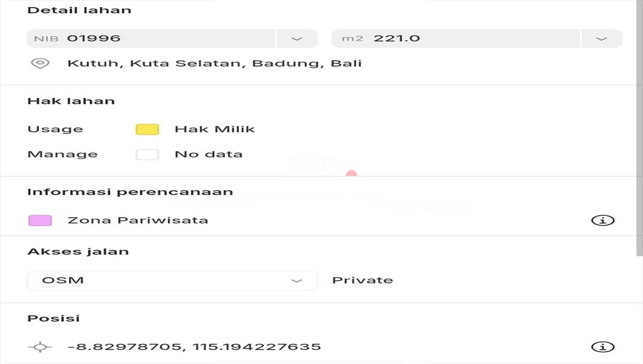Expand the NIB 01996 dropdown chevron

(297, 39)
